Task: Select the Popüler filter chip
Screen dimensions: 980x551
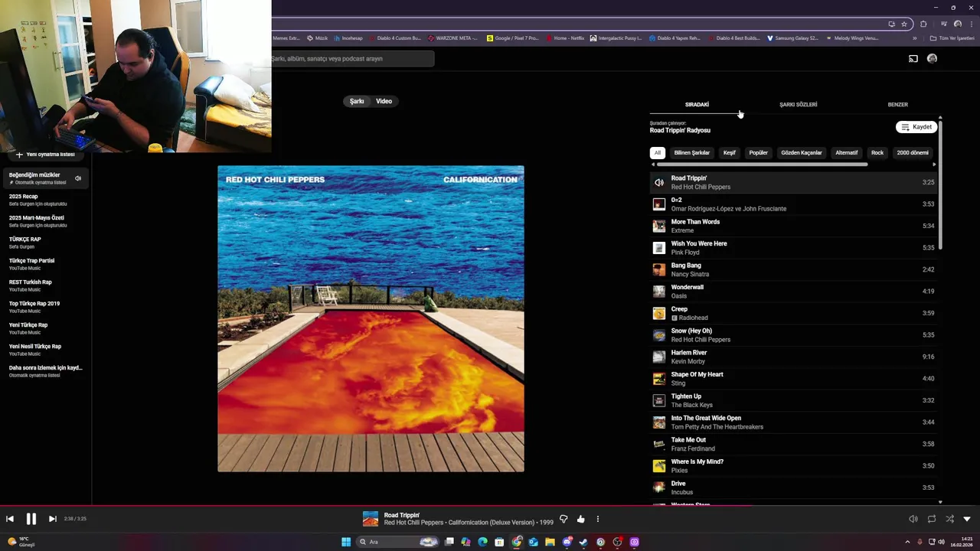Action: point(758,152)
